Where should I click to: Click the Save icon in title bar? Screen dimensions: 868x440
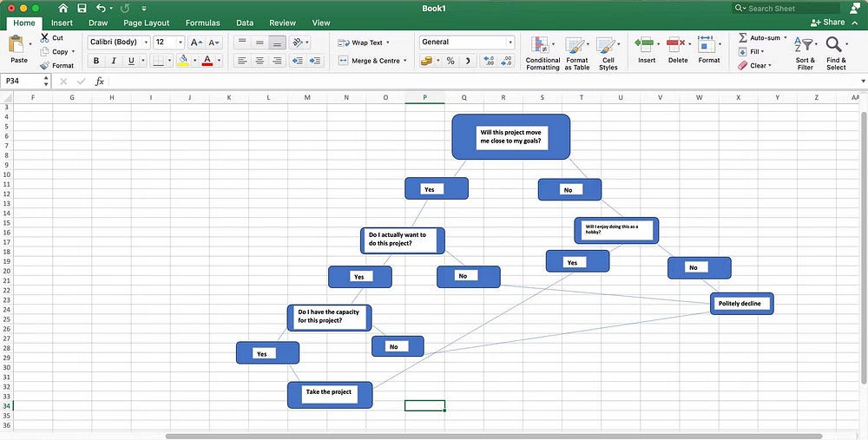(82, 9)
